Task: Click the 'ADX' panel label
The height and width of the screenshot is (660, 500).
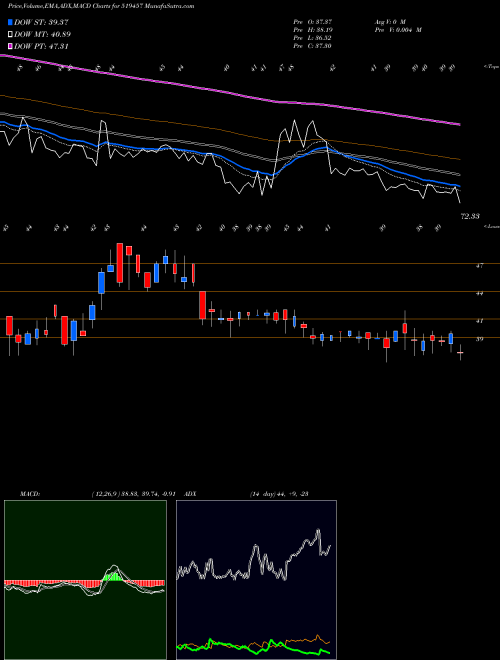Action: 190,494
